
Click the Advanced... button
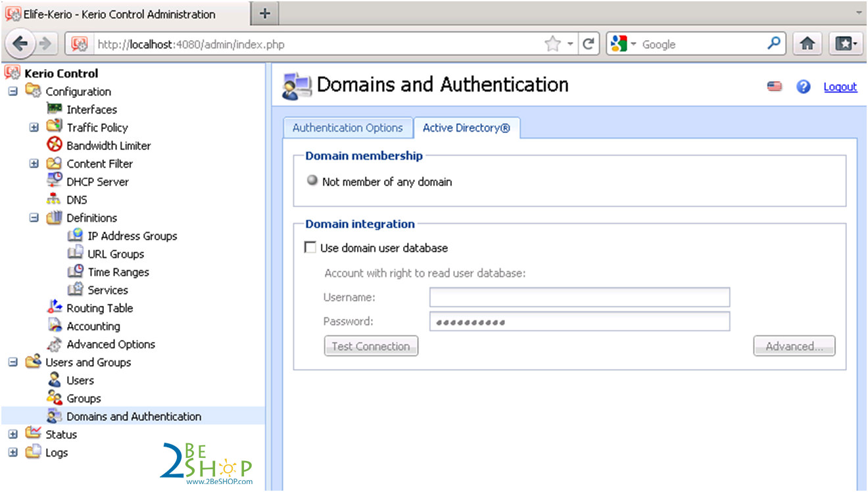click(794, 346)
